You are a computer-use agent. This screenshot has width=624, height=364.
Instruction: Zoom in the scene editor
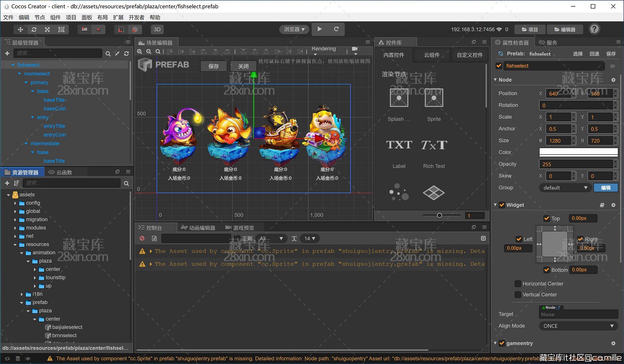pos(140,52)
